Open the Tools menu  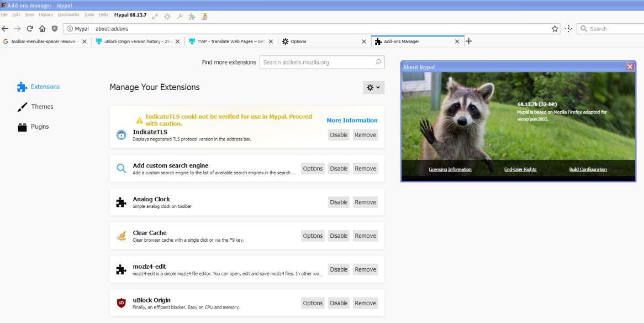[x=89, y=14]
